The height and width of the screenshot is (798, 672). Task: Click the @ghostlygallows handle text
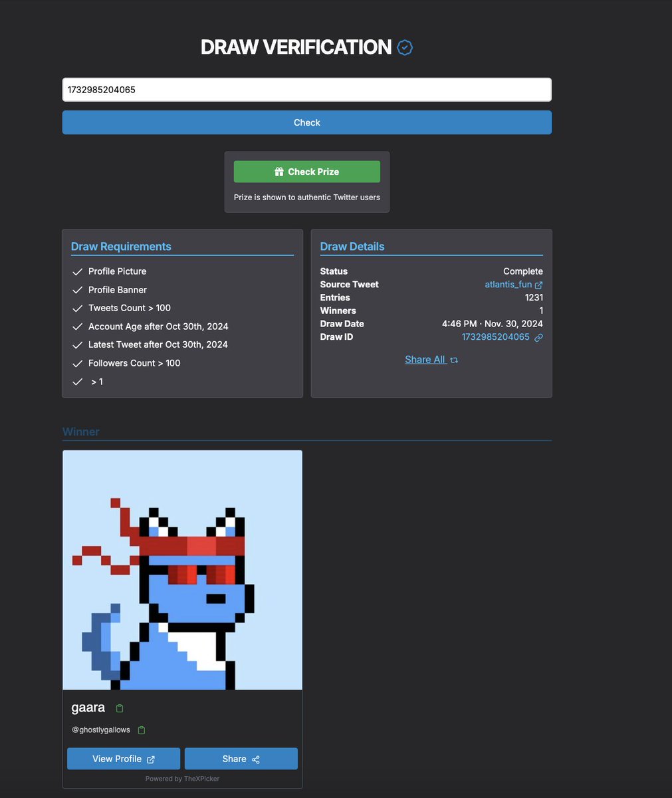tap(101, 730)
